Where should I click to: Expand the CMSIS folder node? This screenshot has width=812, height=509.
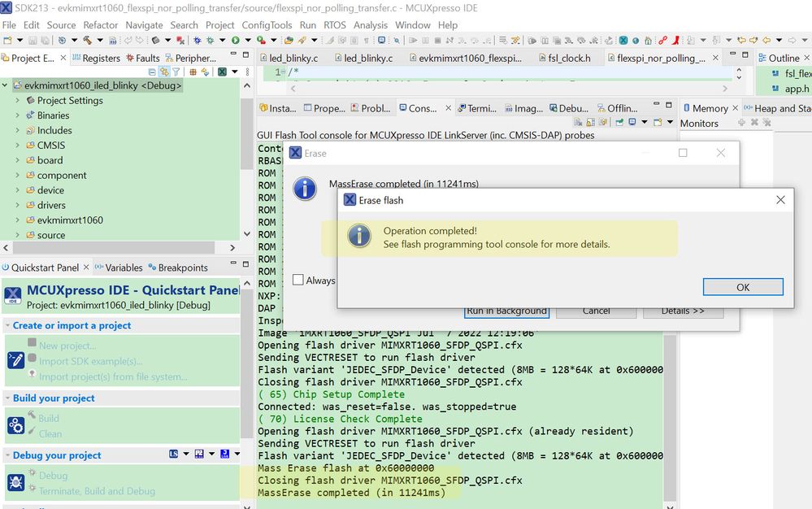pos(17,145)
